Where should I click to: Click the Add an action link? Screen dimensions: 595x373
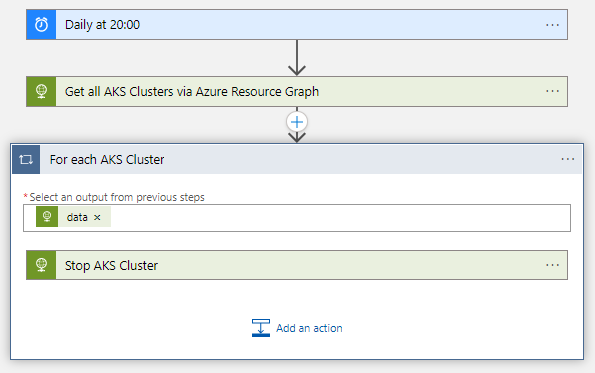coord(309,328)
